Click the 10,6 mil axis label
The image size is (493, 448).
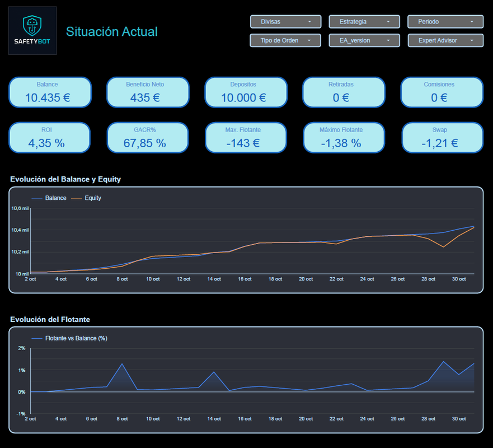pos(20,208)
